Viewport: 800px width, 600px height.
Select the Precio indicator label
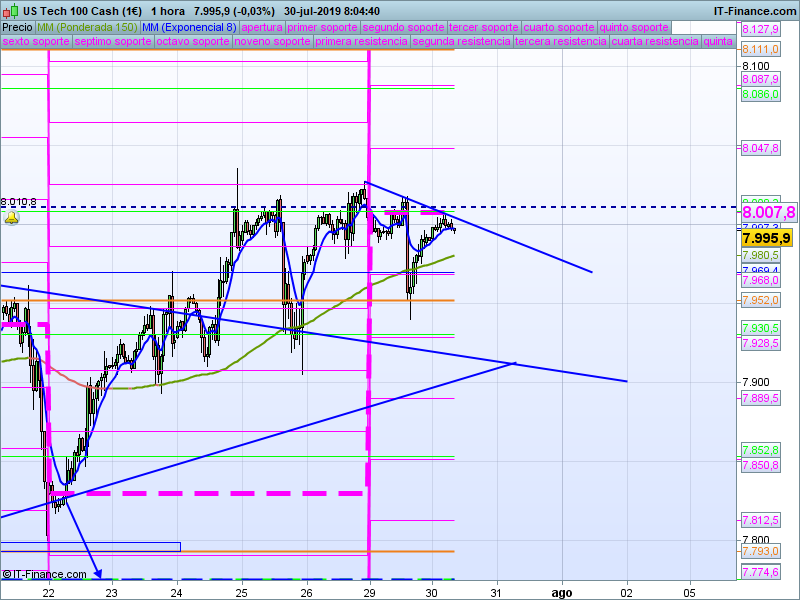[x=17, y=27]
